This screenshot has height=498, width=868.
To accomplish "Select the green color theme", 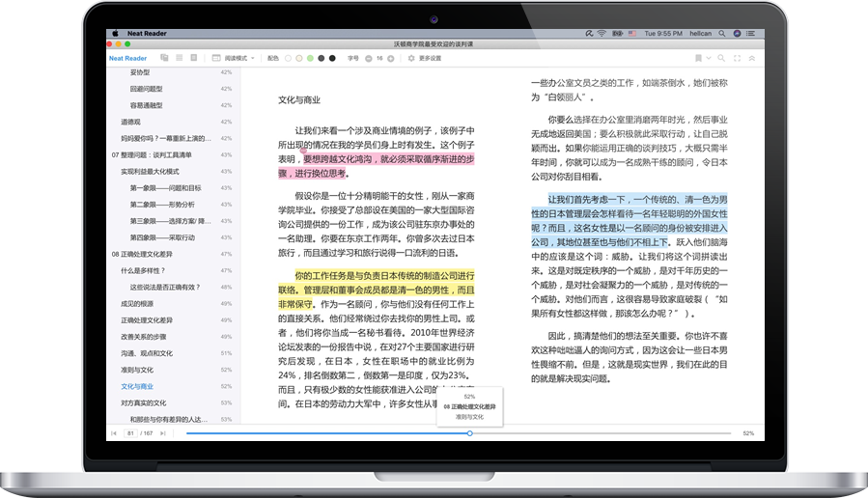I will [310, 58].
